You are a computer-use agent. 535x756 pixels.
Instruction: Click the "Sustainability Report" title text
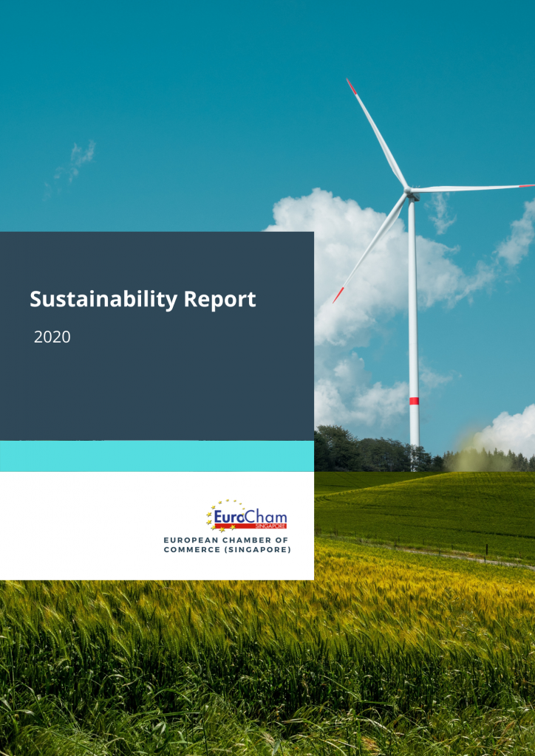(x=143, y=300)
